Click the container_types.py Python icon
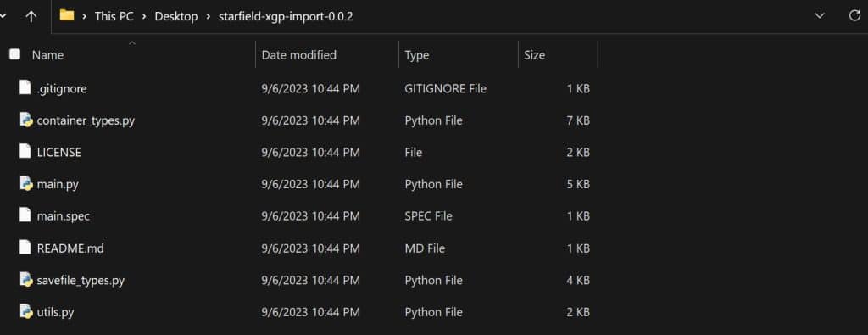 pyautogui.click(x=26, y=120)
